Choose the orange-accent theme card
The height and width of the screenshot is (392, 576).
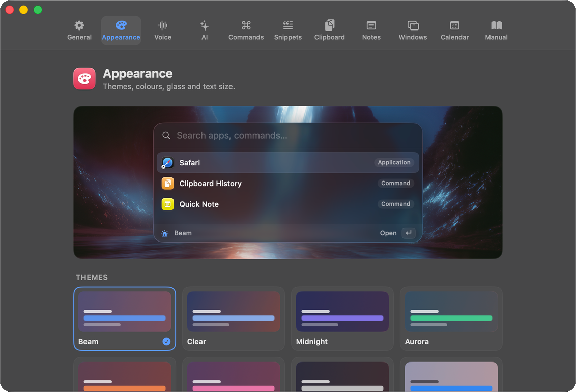point(125,375)
